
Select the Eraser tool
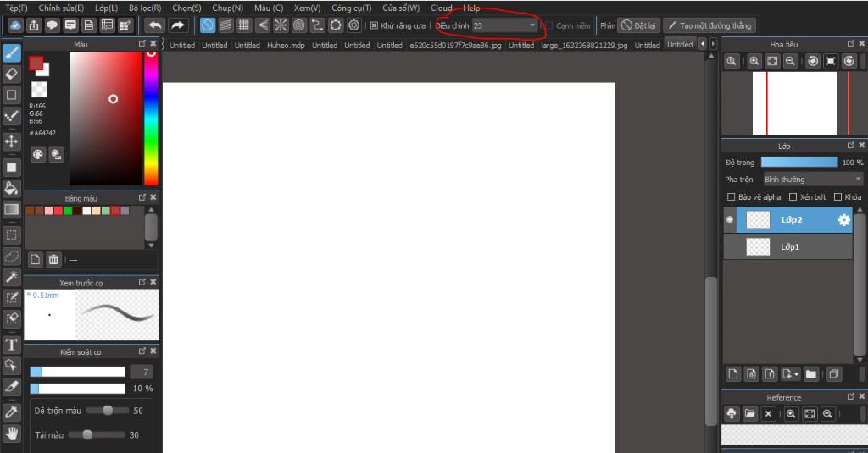pos(12,74)
